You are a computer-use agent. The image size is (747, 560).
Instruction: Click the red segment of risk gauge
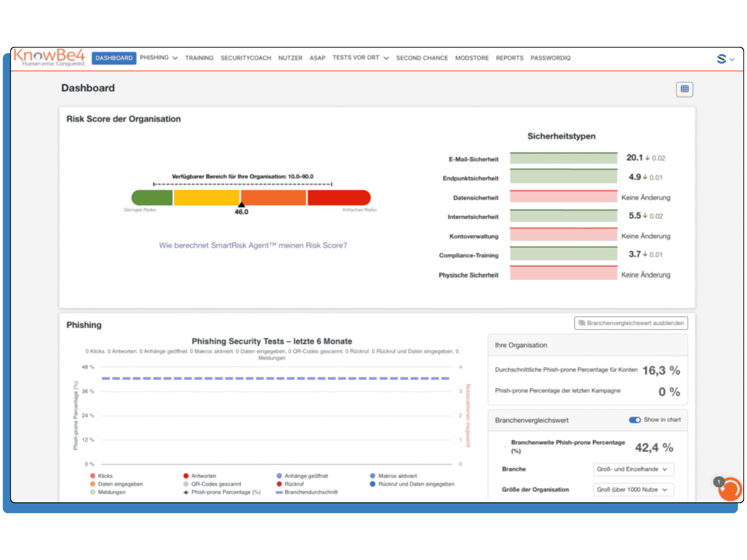coord(339,197)
